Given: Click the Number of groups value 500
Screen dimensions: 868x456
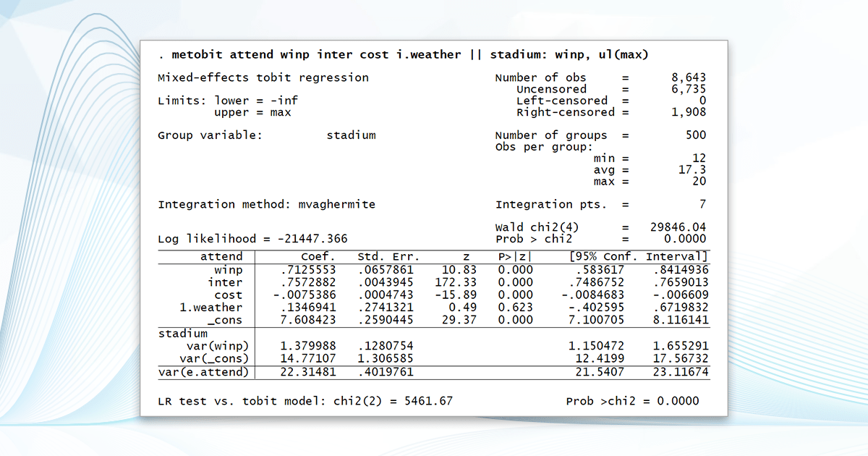Looking at the screenshot, I should [693, 135].
